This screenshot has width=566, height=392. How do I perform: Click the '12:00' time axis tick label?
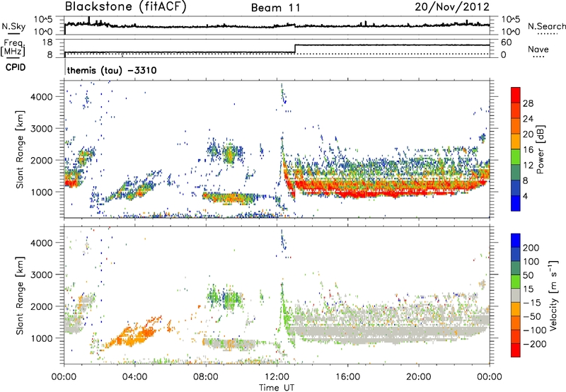coord(277,377)
